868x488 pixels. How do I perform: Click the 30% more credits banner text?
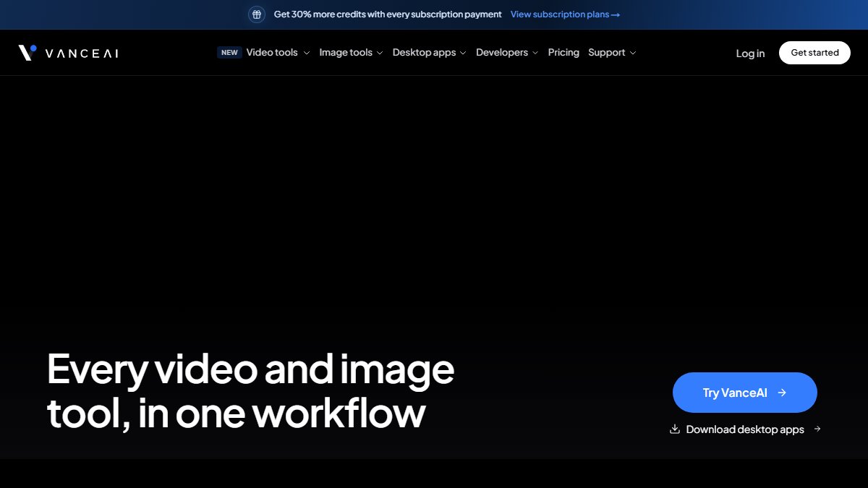click(388, 14)
